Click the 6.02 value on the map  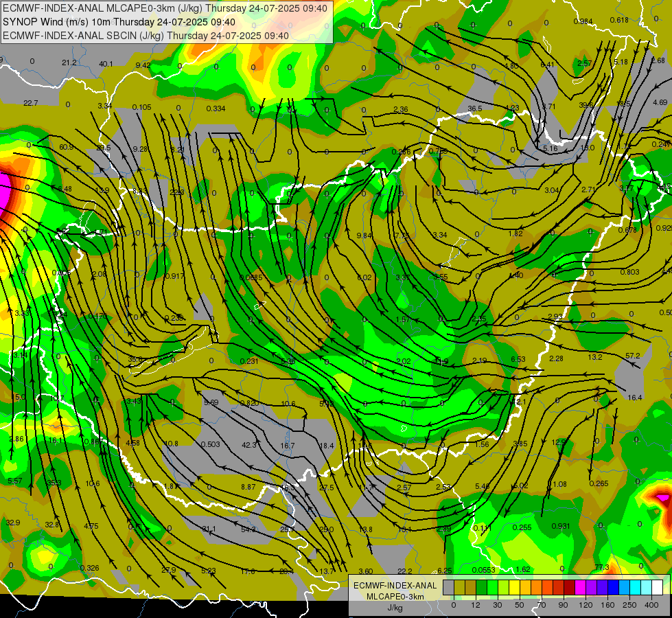click(x=364, y=277)
